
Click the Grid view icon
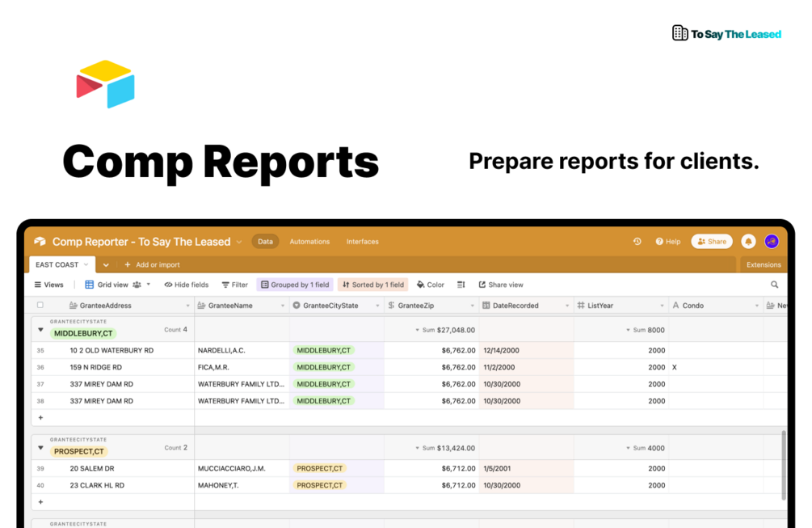tap(89, 285)
